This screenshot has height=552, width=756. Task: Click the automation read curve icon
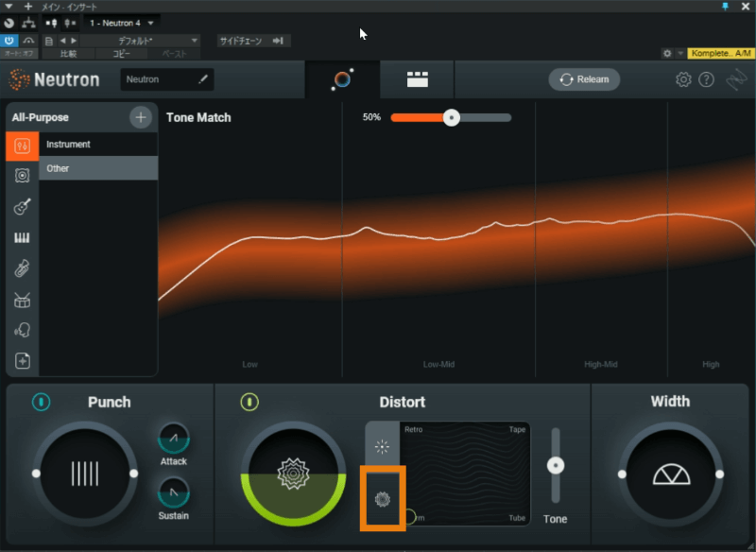(x=28, y=41)
